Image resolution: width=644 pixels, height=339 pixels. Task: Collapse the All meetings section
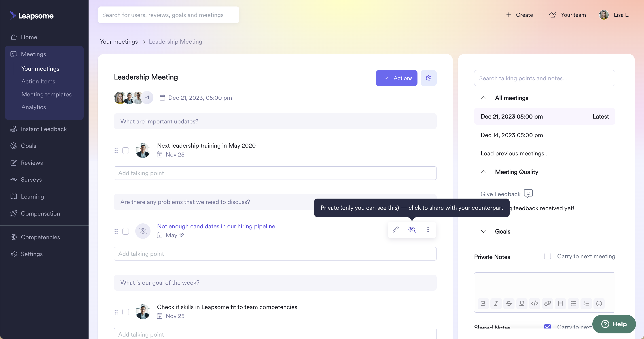pyautogui.click(x=483, y=98)
